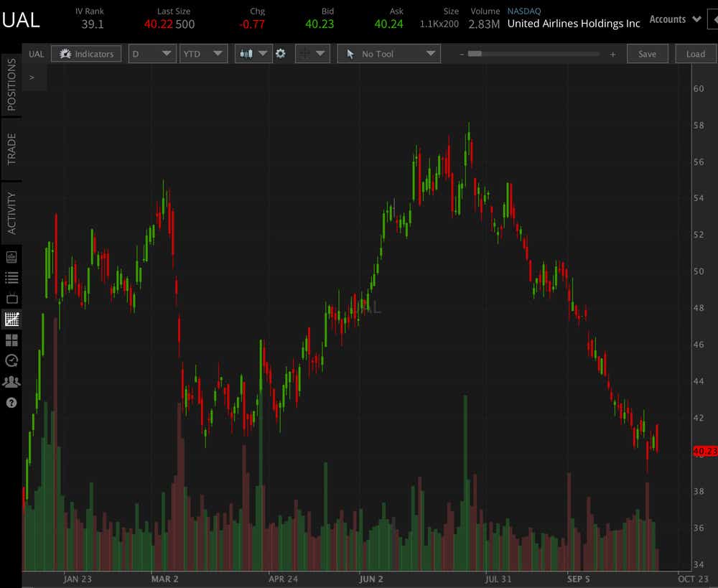This screenshot has height=588, width=718.
Task: Open the No Tool drawing dropdown
Action: click(388, 54)
